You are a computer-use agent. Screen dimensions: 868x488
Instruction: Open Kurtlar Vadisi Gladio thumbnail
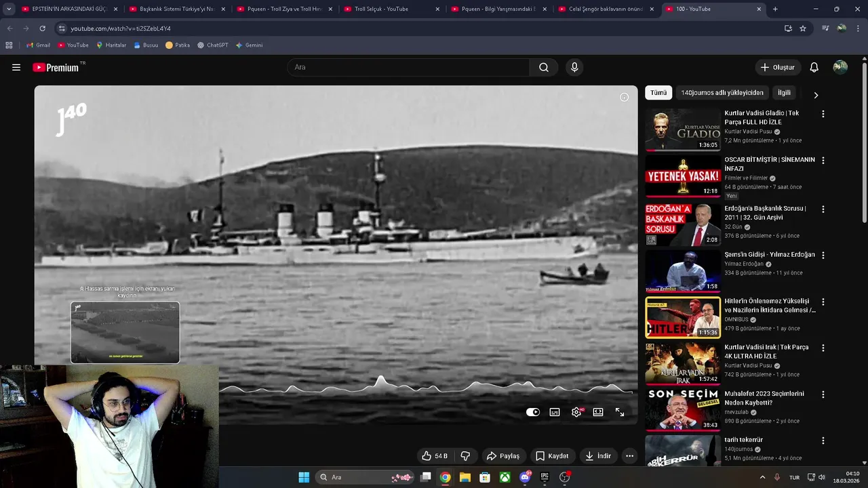tap(682, 130)
